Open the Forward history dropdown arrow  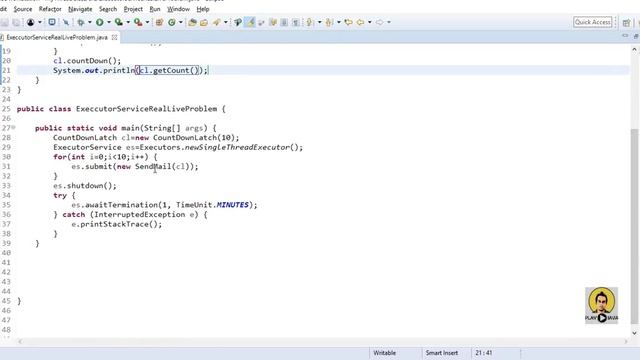[x=389, y=22]
